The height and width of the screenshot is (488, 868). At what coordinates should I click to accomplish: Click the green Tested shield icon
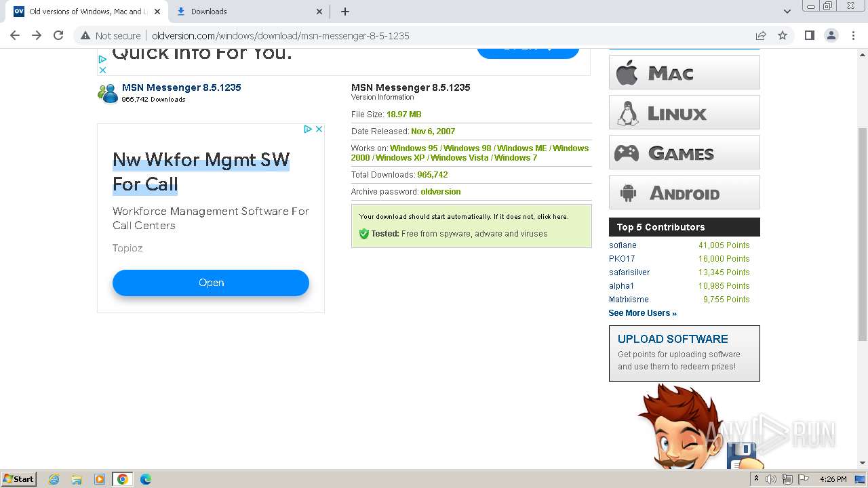[x=364, y=234]
